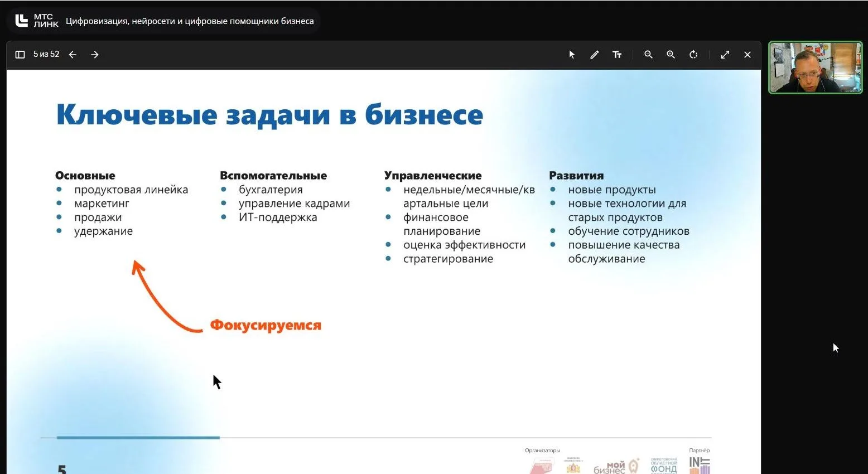868x474 pixels.
Task: Click the 'ИТ-поддержка' bullet
Action: (x=278, y=217)
